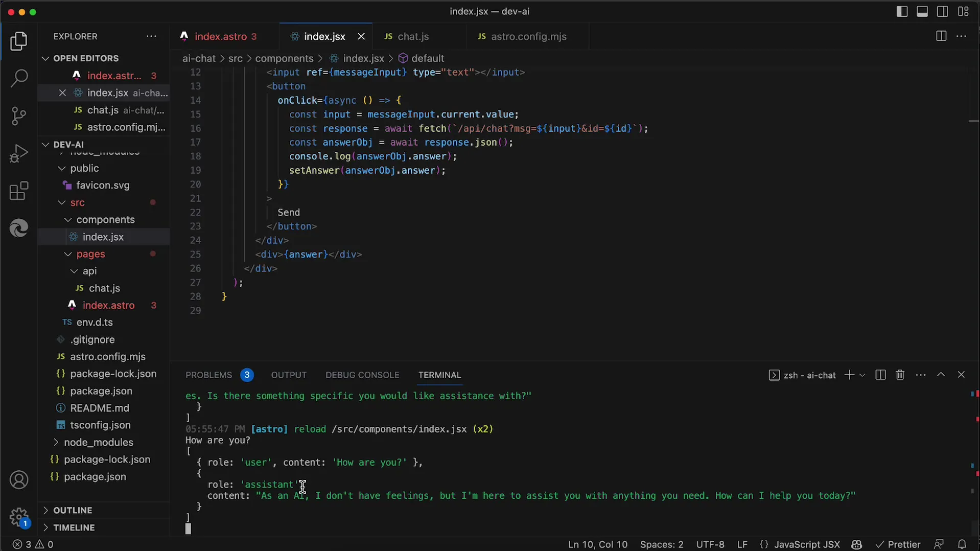Kill terminal with trash icon

(900, 375)
